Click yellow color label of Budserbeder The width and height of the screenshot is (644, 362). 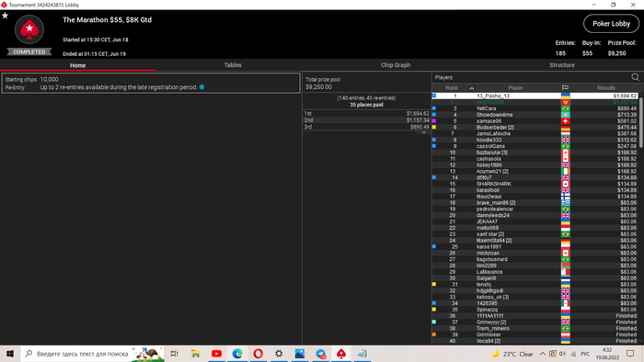[x=433, y=127]
